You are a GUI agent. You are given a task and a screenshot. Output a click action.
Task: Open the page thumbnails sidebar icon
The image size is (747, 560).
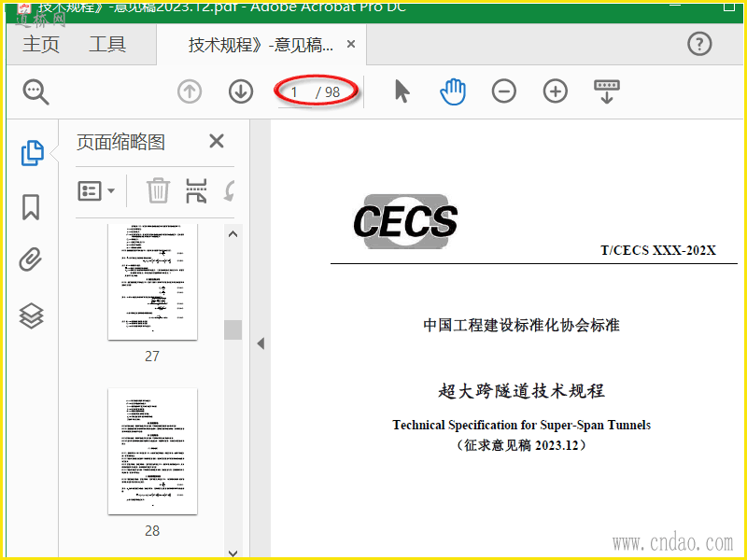[x=33, y=153]
